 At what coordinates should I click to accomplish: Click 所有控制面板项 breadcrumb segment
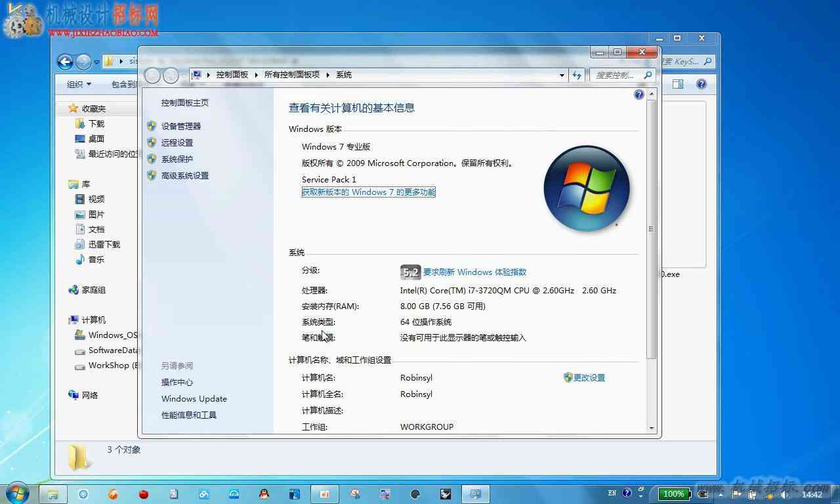pyautogui.click(x=292, y=75)
